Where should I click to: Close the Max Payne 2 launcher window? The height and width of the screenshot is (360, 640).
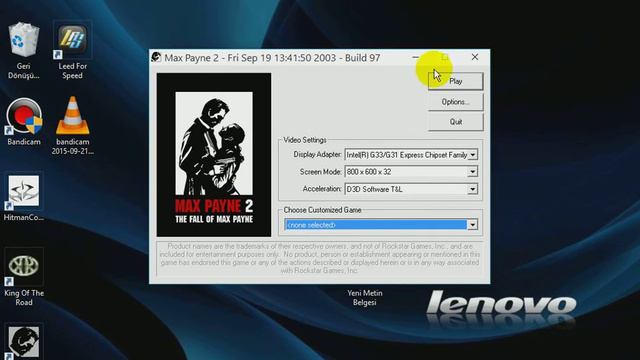475,57
